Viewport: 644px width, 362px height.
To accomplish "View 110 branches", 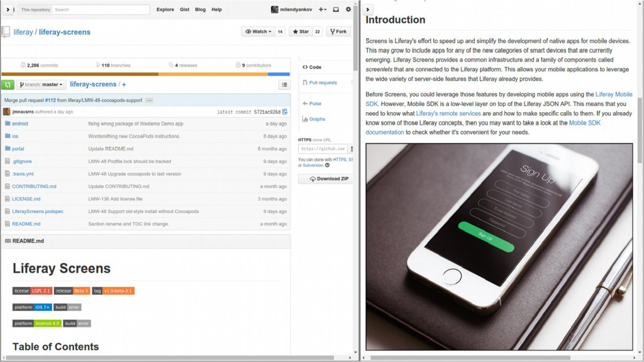I will 113,65.
